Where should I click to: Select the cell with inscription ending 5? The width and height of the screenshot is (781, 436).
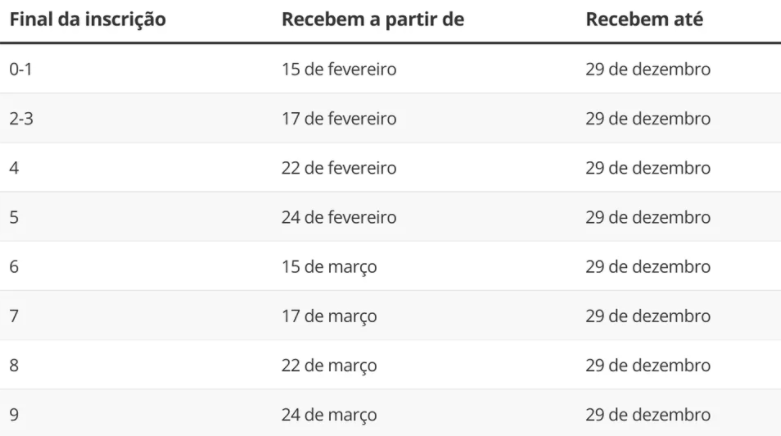pyautogui.click(x=14, y=218)
